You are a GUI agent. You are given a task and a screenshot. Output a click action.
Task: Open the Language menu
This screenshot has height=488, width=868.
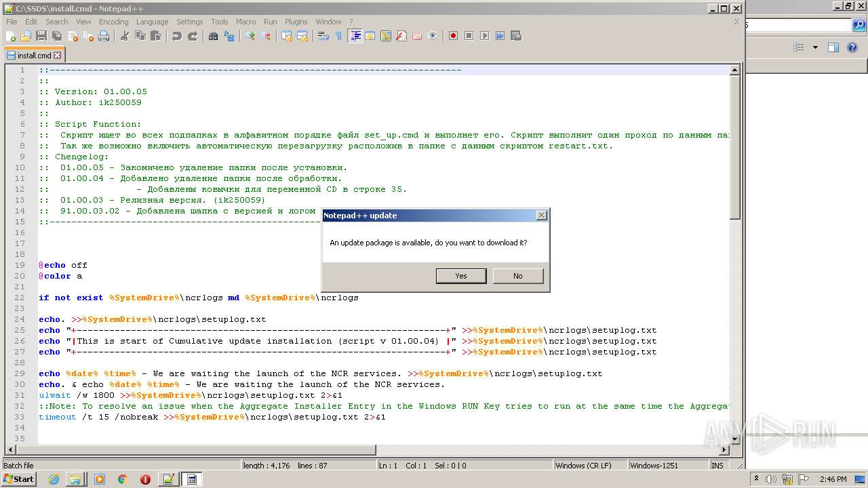point(152,22)
